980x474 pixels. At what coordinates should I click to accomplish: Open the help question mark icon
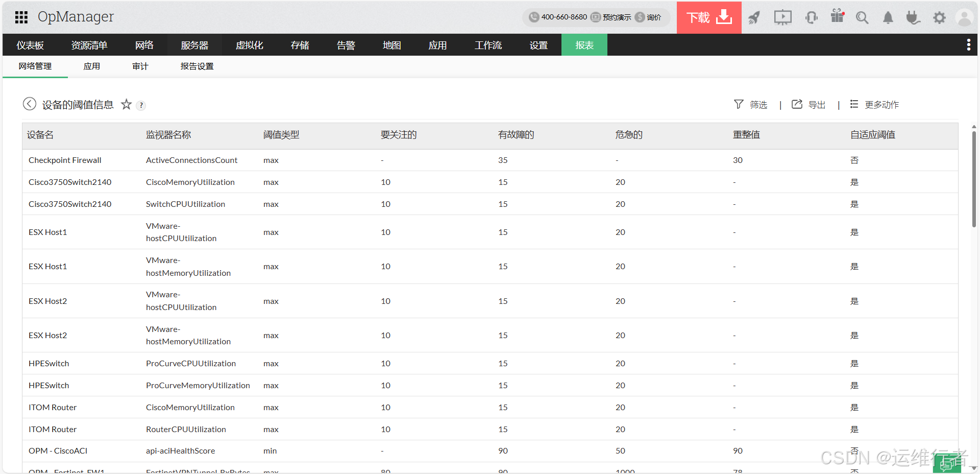pyautogui.click(x=141, y=105)
